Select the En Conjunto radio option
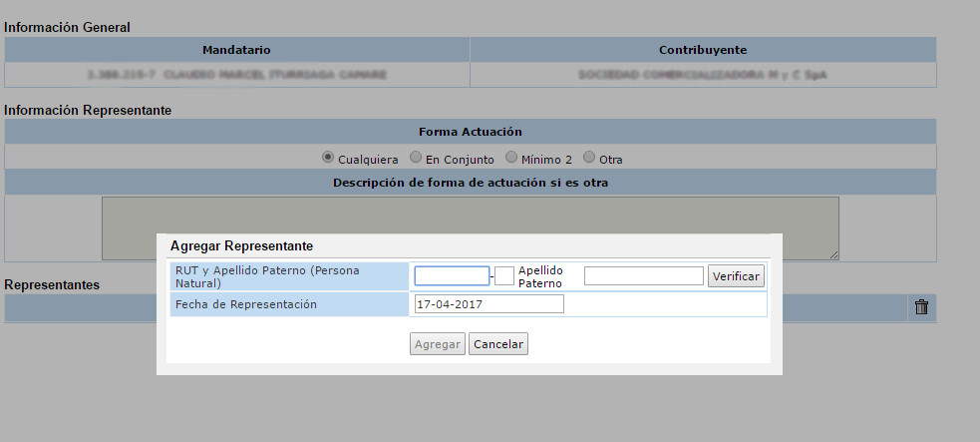This screenshot has width=980, height=442. click(415, 158)
